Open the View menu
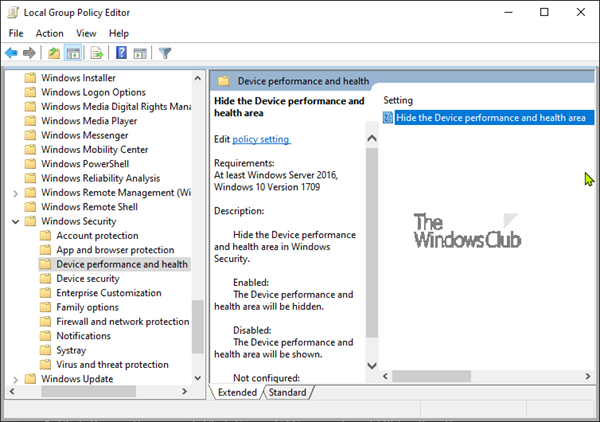The width and height of the screenshot is (600, 422). (x=86, y=33)
